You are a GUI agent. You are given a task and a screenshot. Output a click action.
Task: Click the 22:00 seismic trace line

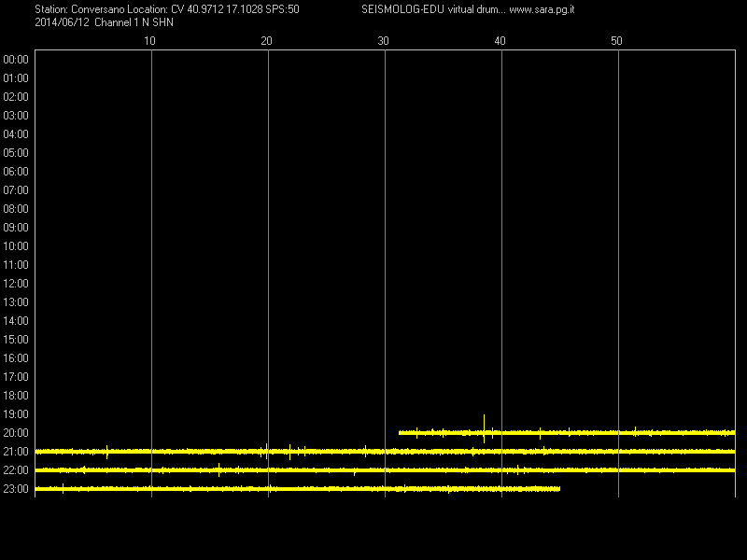click(x=385, y=470)
